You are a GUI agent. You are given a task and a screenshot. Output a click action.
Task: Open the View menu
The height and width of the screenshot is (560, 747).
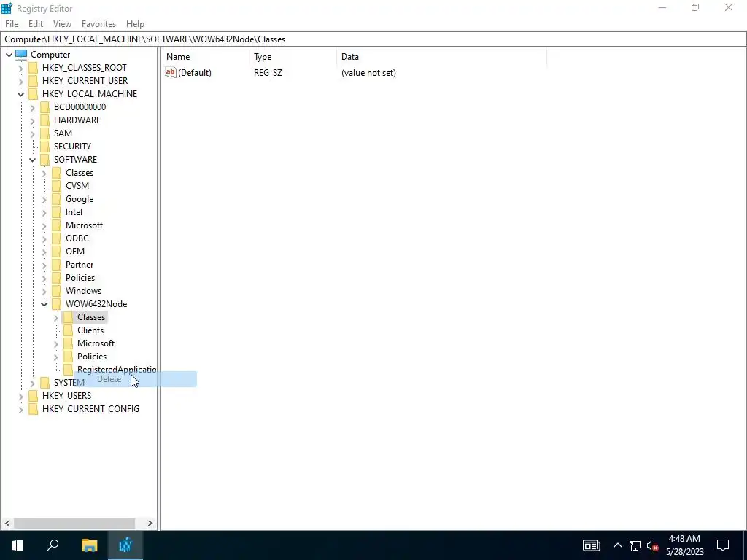[x=62, y=24]
